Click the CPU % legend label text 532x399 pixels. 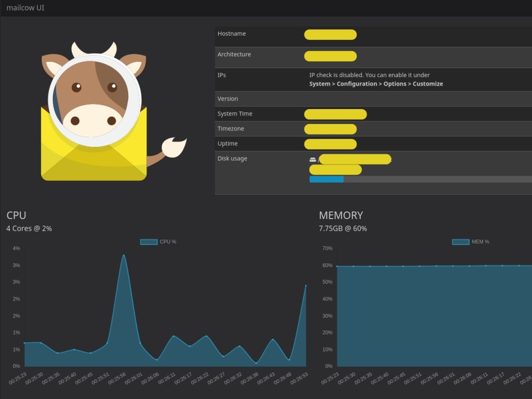(x=168, y=242)
